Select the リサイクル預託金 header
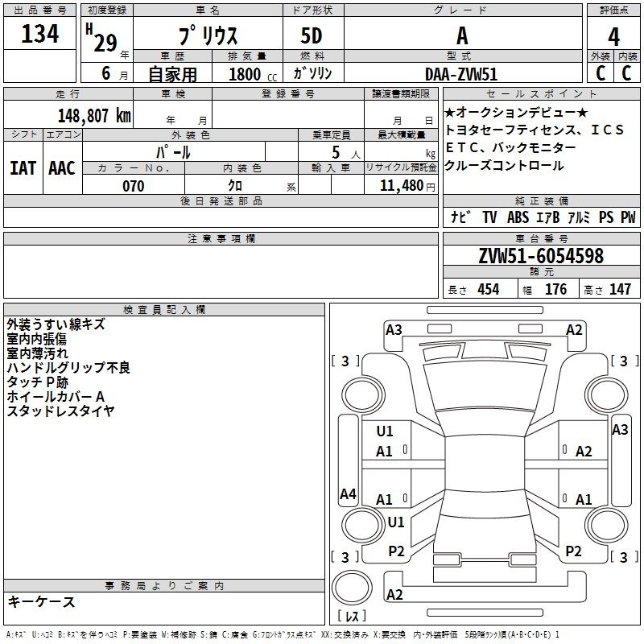 (401, 167)
